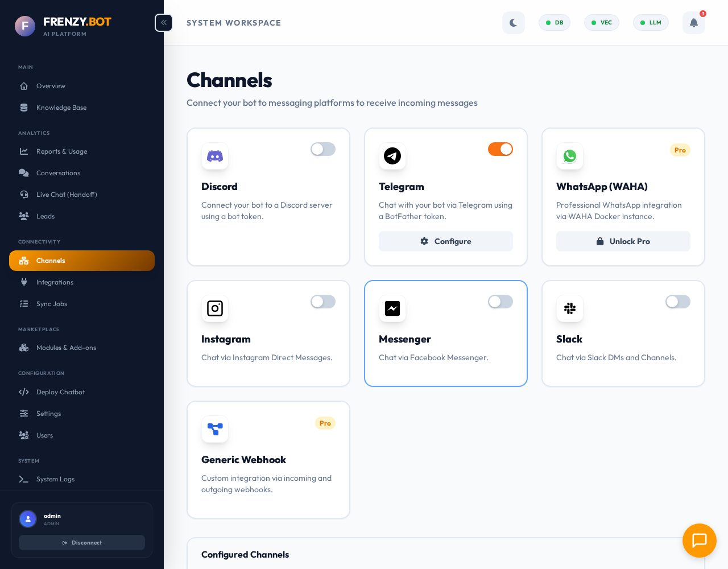This screenshot has width=728, height=569.
Task: Enable the Messenger channel toggle
Action: click(x=500, y=302)
